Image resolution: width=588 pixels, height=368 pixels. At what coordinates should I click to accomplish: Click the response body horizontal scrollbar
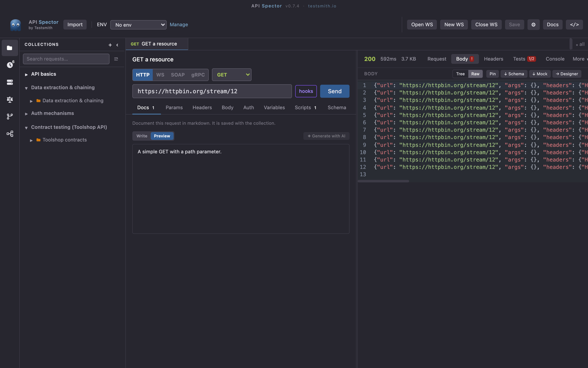tap(383, 181)
